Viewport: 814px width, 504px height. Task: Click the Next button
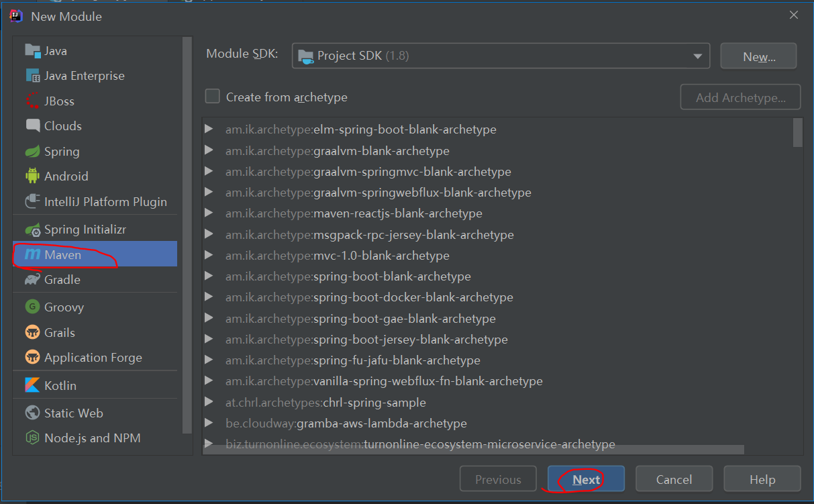(586, 479)
